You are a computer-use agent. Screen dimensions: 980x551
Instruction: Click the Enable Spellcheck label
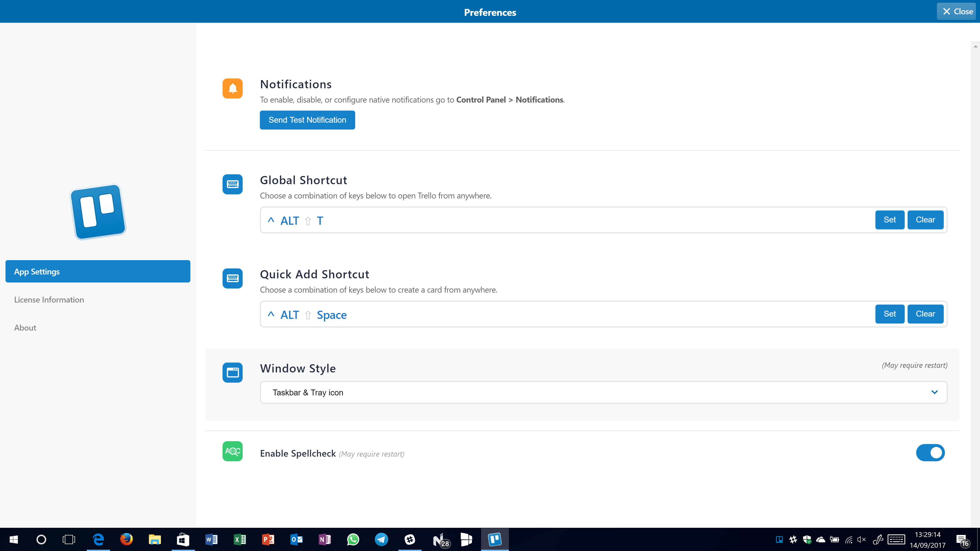coord(298,454)
